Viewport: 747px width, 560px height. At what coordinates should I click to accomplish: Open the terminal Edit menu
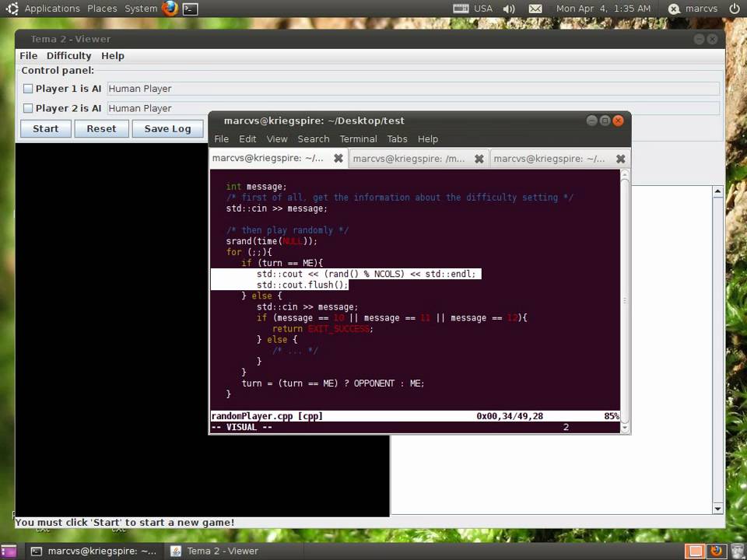pyautogui.click(x=247, y=139)
